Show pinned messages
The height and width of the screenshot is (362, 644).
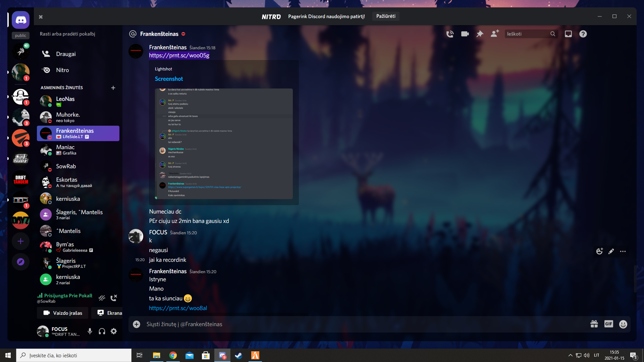tap(480, 34)
